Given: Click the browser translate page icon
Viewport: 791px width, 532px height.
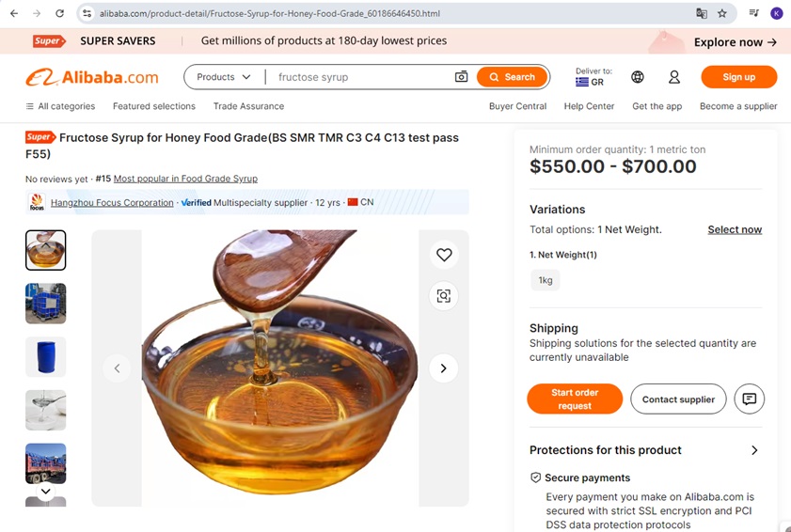Looking at the screenshot, I should pos(701,14).
